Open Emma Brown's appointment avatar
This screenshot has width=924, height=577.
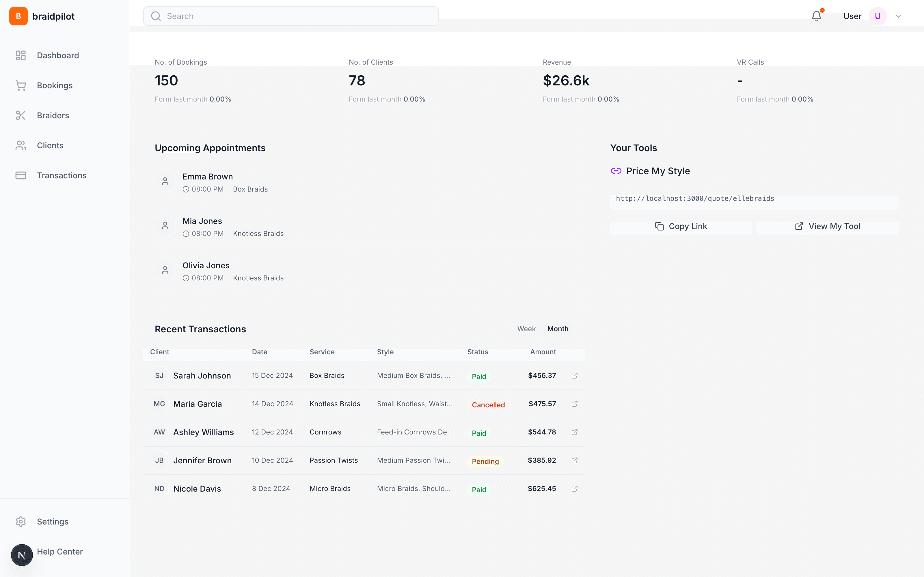tap(165, 181)
